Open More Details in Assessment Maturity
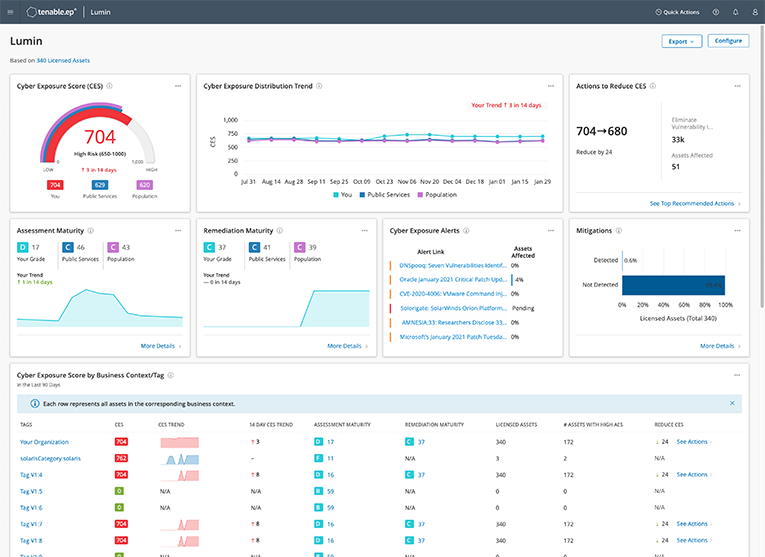This screenshot has width=765, height=557. [x=161, y=346]
